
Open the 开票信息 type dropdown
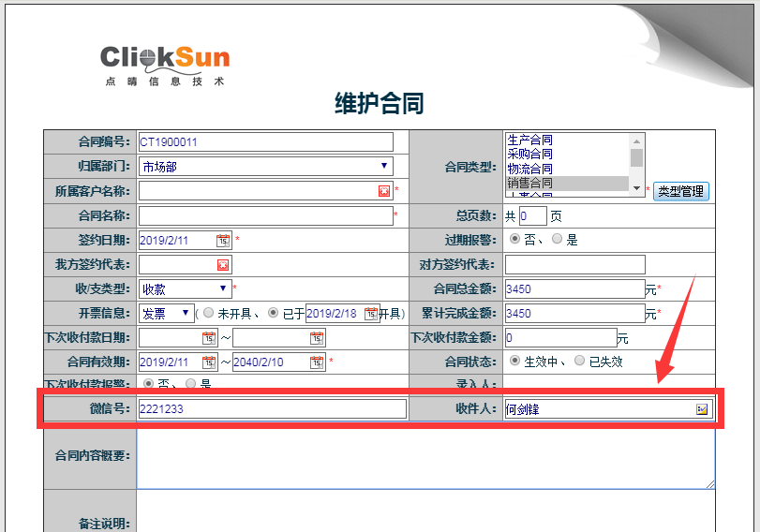[186, 313]
